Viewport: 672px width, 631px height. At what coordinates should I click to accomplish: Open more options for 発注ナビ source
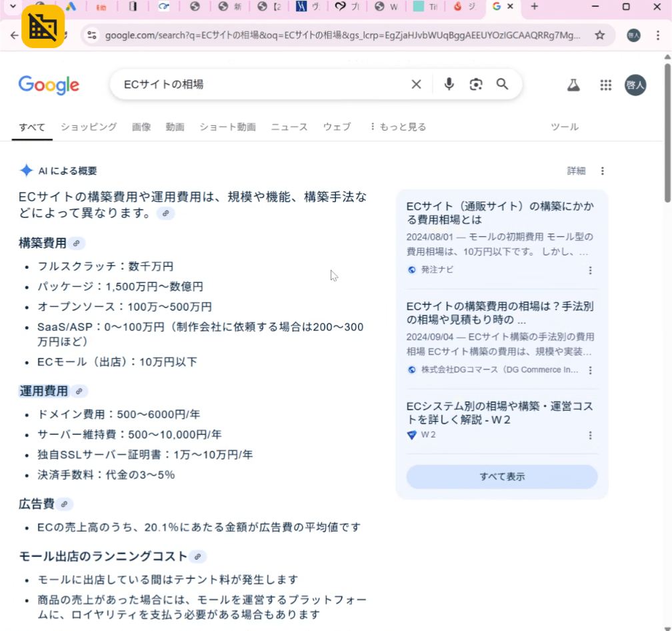[590, 270]
